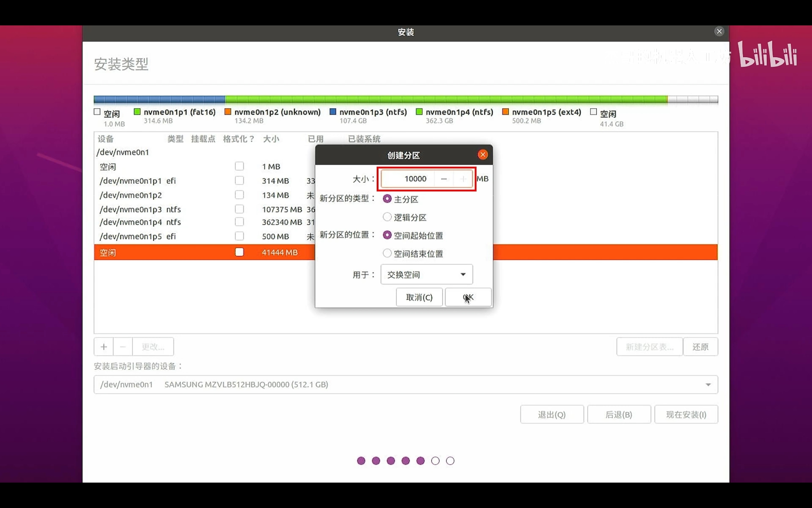Click the 设备 column header
The image size is (812, 508).
(x=106, y=139)
